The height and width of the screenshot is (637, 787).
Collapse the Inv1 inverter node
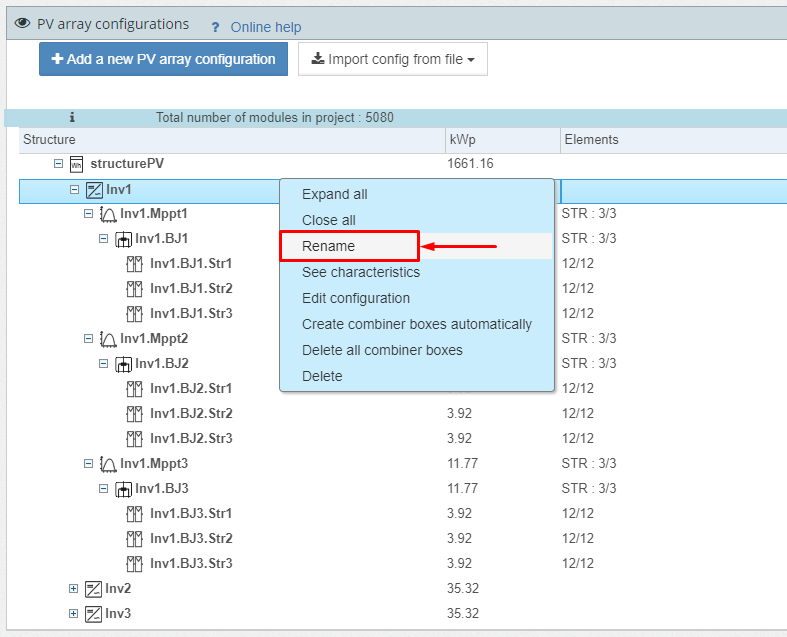coord(74,190)
